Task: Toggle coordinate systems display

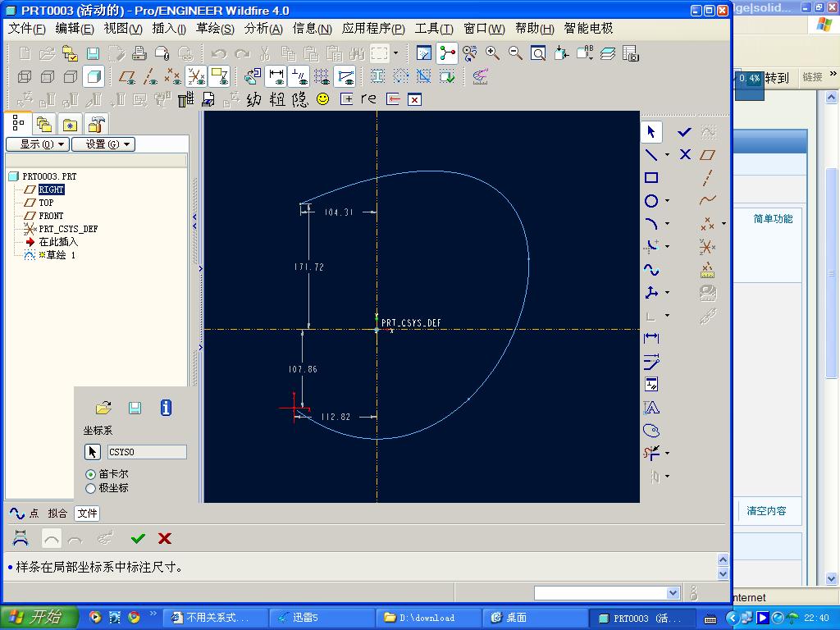Action: 196,76
